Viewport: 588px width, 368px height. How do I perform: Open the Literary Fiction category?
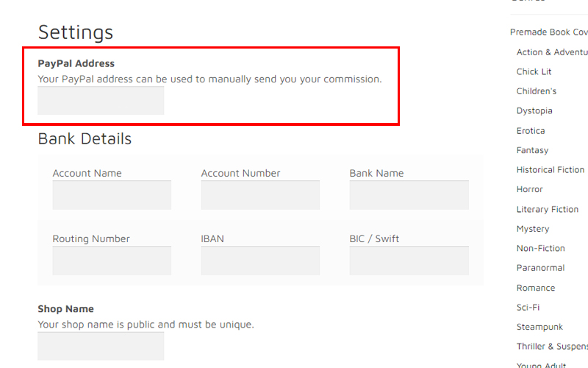[548, 209]
